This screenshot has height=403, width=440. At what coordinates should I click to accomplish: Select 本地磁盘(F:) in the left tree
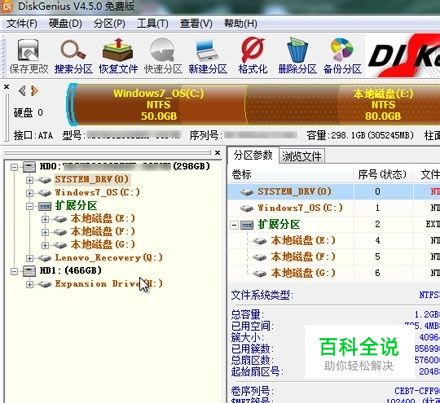pyautogui.click(x=103, y=232)
